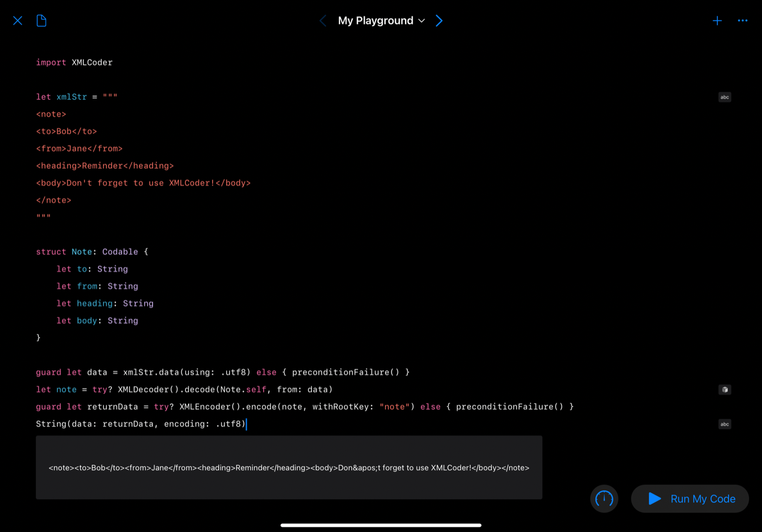
Task: Close the playground with the X icon
Action: pos(18,21)
